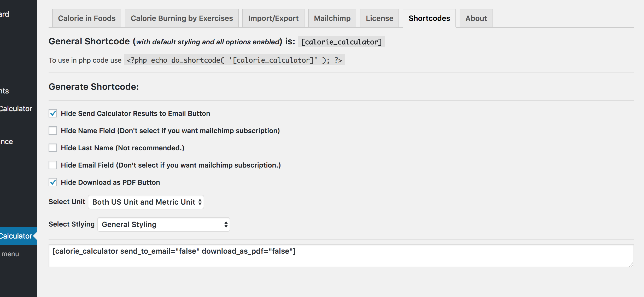Click the [calorie_calculator] general shortcode code
Image resolution: width=644 pixels, height=297 pixels.
point(341,42)
